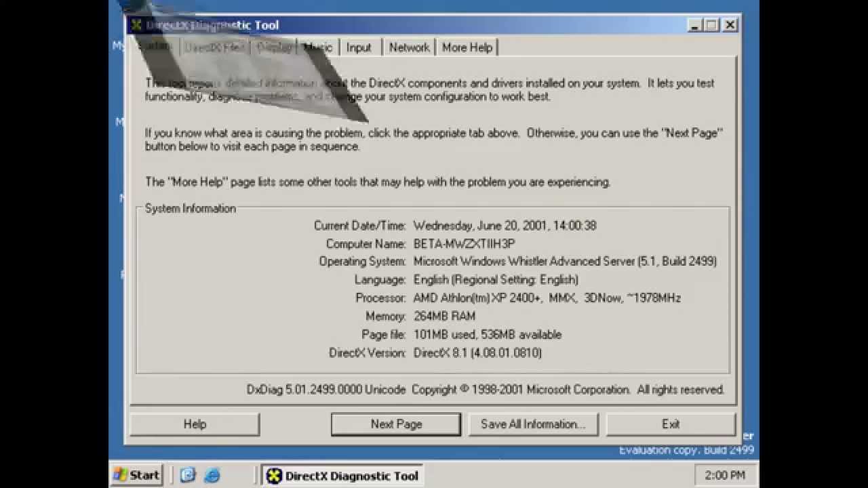Click the 2:00 PM system tray clock
The width and height of the screenshot is (868, 488).
pyautogui.click(x=725, y=475)
